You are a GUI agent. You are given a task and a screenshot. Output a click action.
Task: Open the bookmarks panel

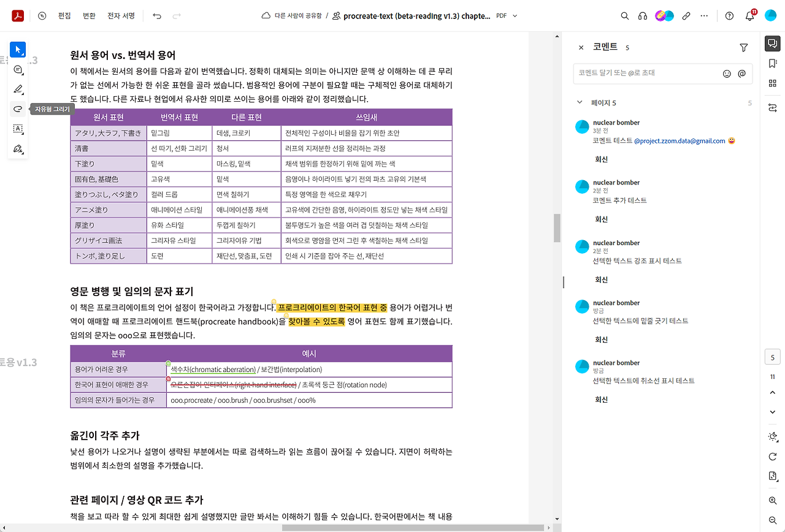click(772, 63)
